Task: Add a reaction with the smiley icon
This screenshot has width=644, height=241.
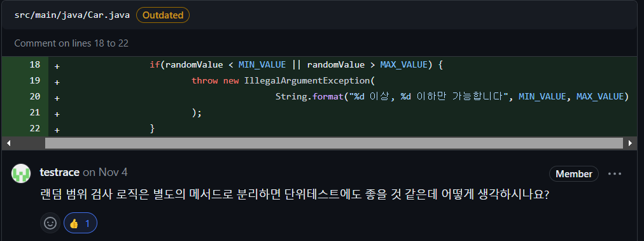Action: tap(50, 223)
